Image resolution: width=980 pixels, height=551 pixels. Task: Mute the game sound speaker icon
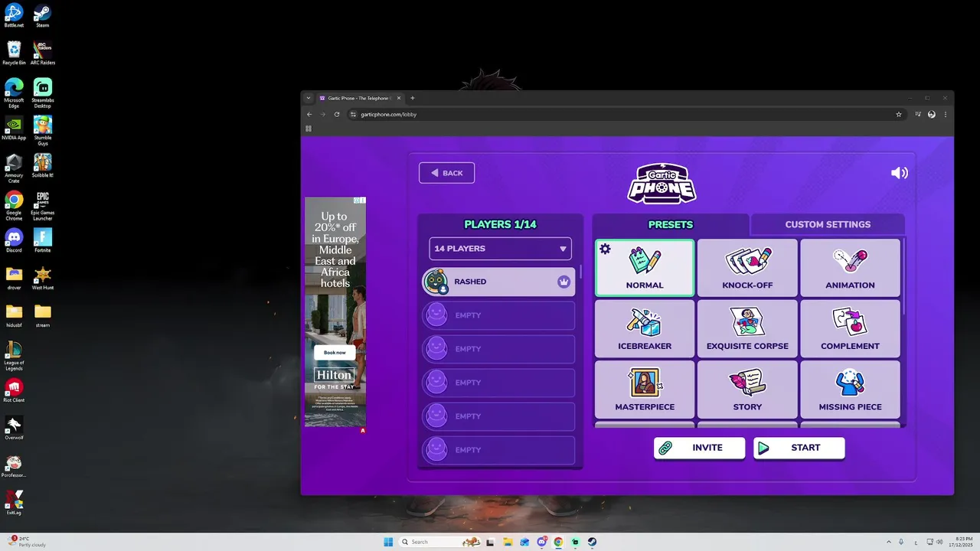point(900,173)
